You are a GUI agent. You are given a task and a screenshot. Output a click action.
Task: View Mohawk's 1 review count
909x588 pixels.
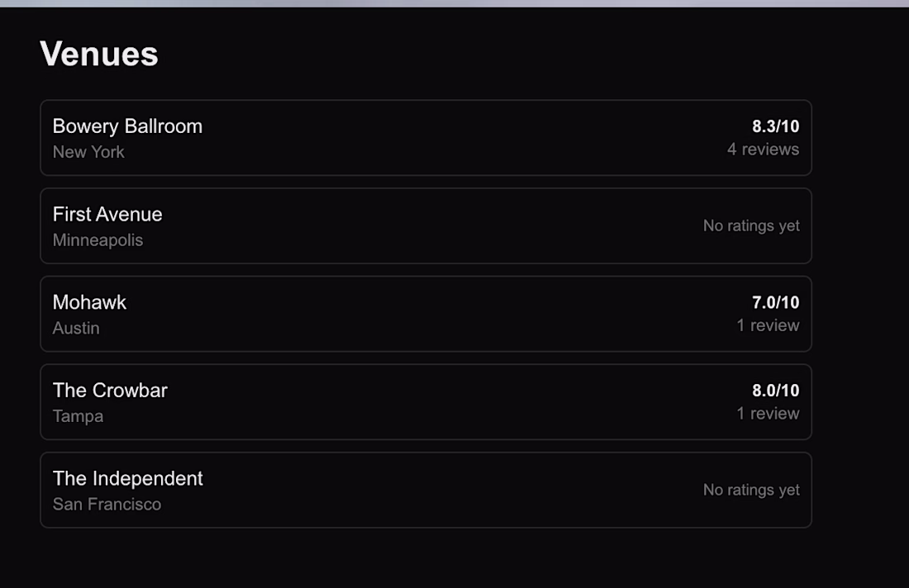(x=768, y=325)
